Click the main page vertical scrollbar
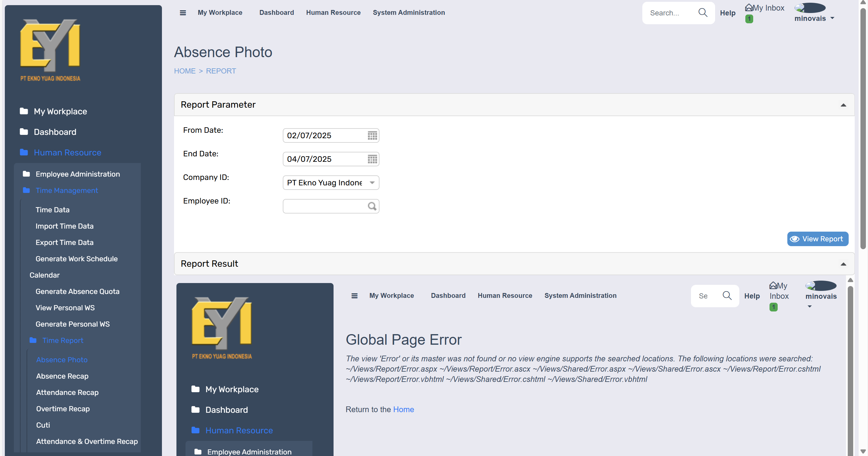 click(863, 128)
